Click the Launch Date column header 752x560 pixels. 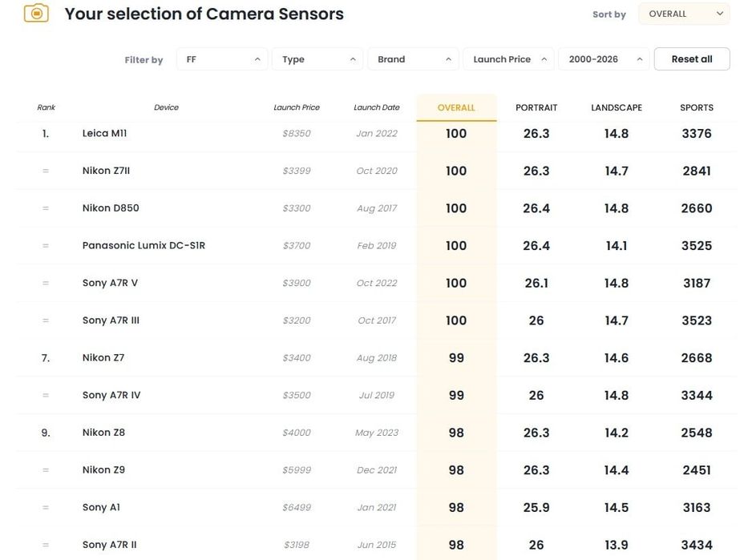(377, 107)
